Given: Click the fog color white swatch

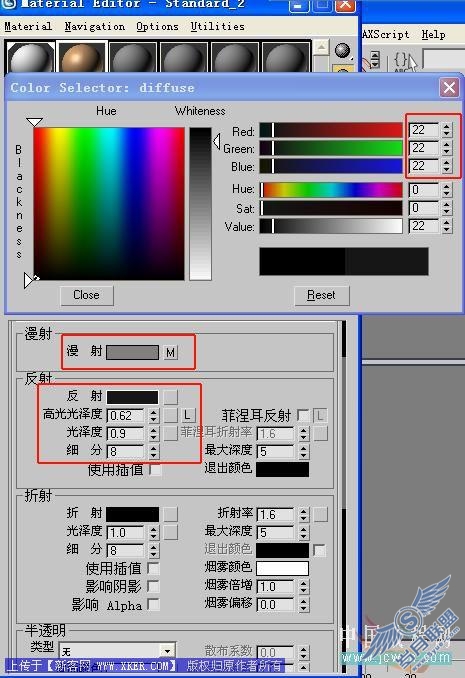Looking at the screenshot, I should 282,568.
